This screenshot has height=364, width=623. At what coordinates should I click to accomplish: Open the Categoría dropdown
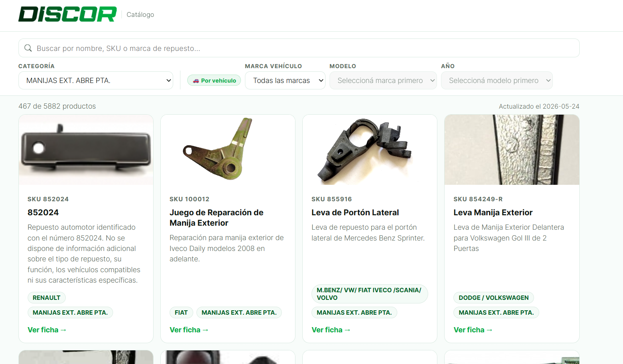tap(95, 81)
